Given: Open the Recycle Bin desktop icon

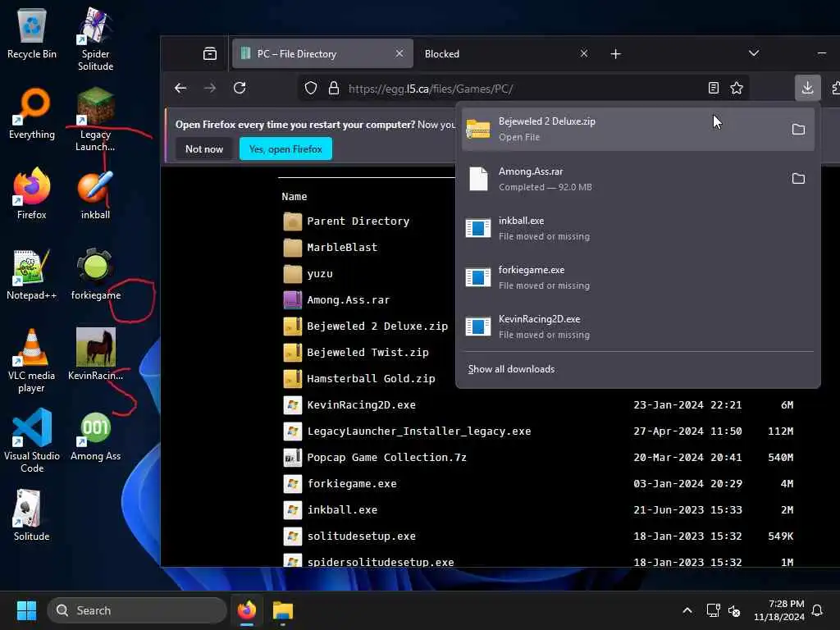Looking at the screenshot, I should pos(32,33).
